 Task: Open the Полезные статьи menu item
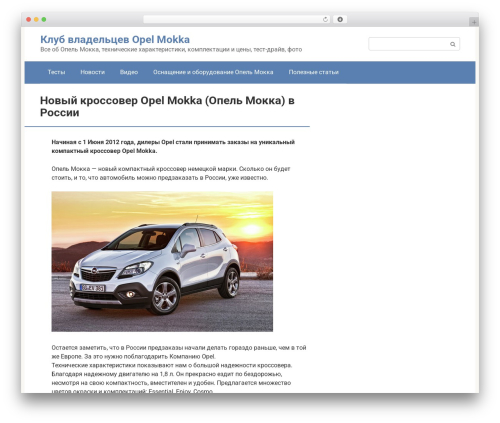tap(313, 72)
